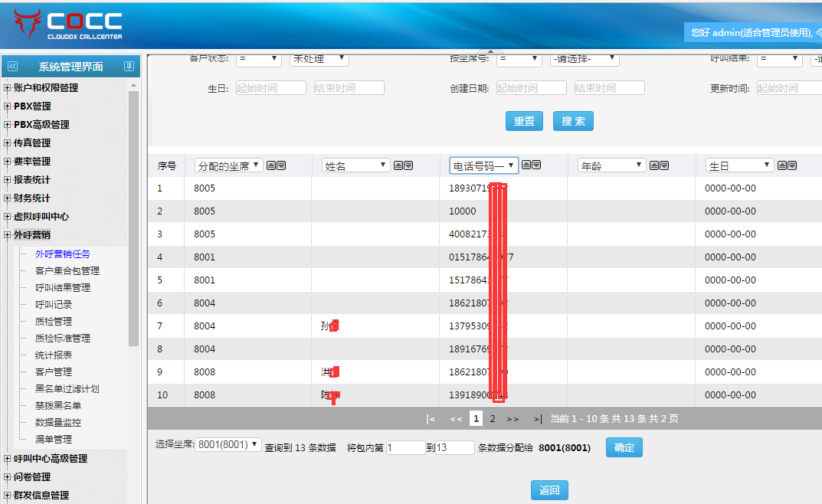Sort ascending by 分配的坐席 column
The height and width of the screenshot is (504, 822).
pos(270,165)
